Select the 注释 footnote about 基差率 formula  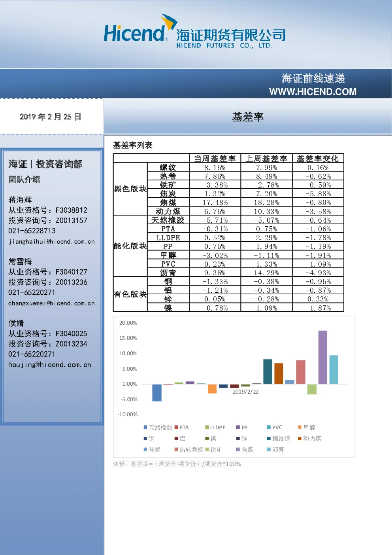point(177,464)
